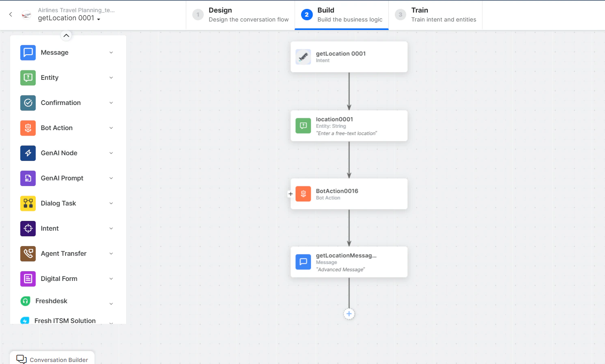Collapse the node palette panel
The width and height of the screenshot is (605, 364).
(x=66, y=36)
